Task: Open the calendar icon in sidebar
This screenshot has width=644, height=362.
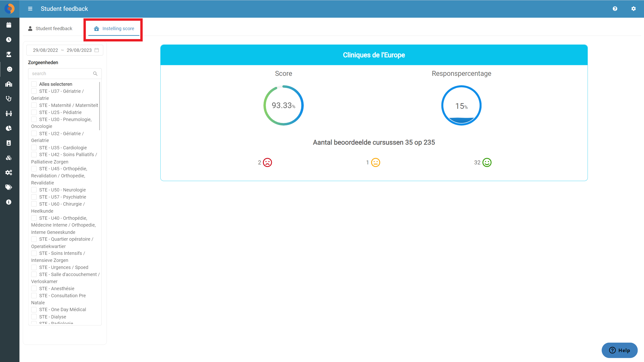Action: tap(9, 25)
